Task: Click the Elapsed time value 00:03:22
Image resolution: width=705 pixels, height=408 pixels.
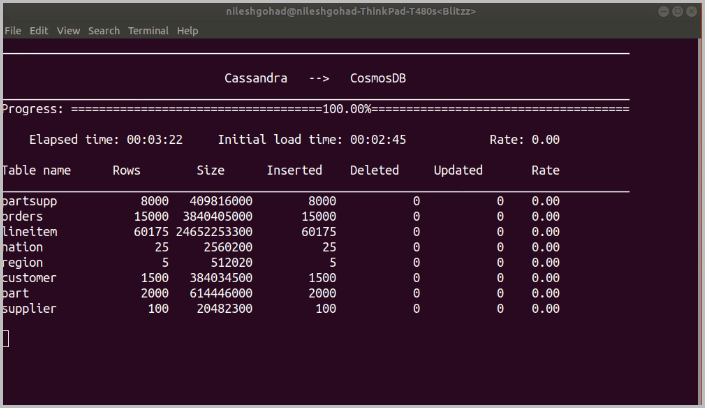Action: pyautogui.click(x=155, y=140)
